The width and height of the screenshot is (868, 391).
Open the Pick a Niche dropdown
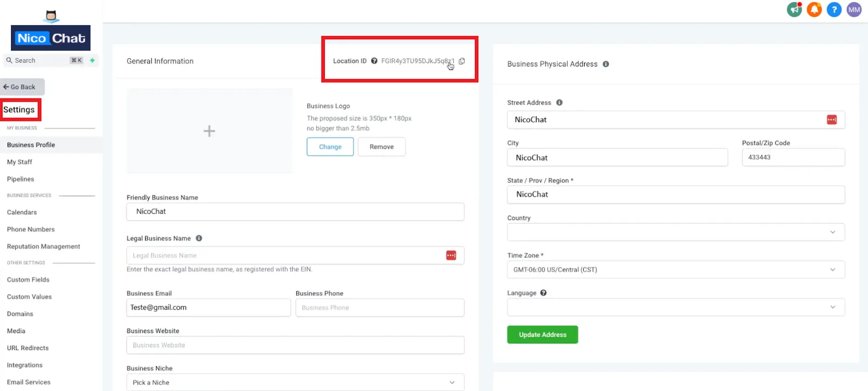point(296,382)
